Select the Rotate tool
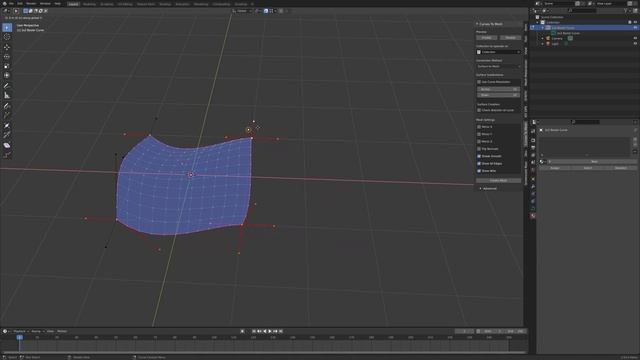 7,56
